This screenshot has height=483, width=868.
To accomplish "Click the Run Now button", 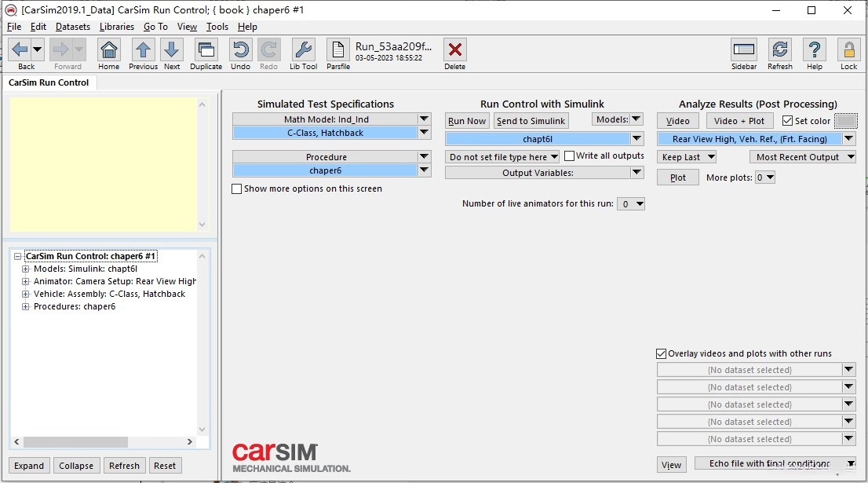I will (x=467, y=121).
